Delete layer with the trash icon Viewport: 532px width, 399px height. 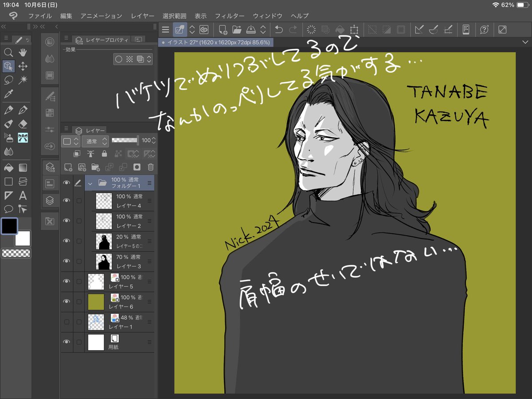151,167
